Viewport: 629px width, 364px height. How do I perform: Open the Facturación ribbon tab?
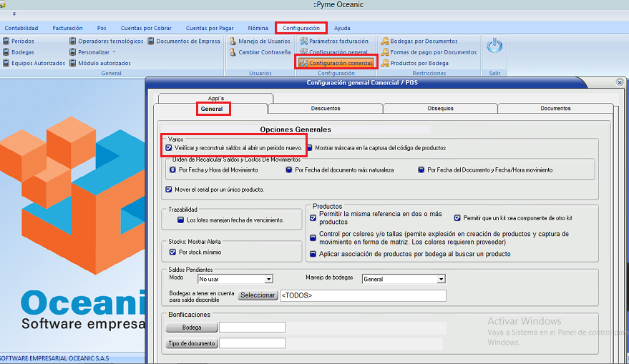click(67, 28)
